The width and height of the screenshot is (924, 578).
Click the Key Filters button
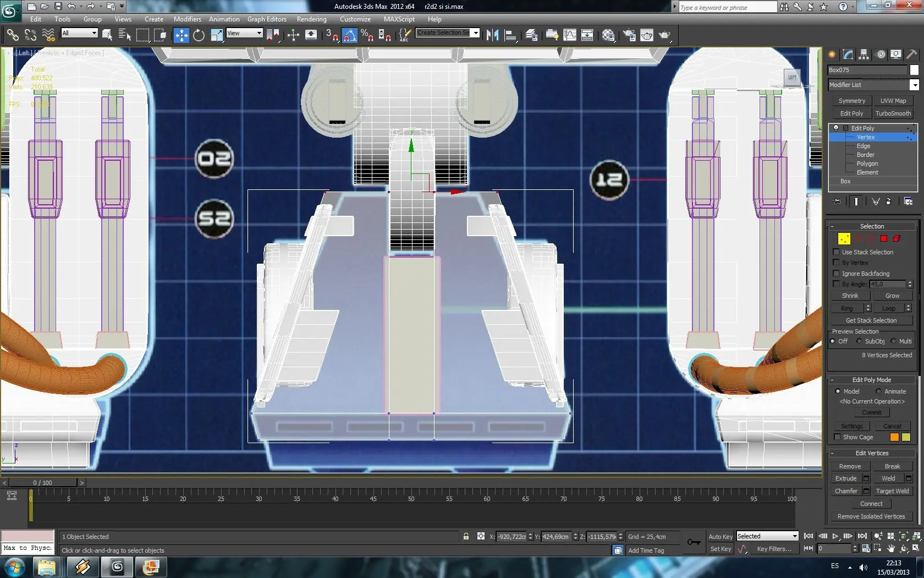(774, 549)
